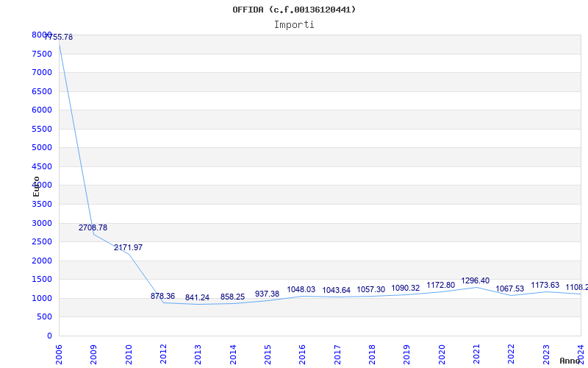
Task: Click the 2009 x-axis year label
Action: tap(94, 355)
